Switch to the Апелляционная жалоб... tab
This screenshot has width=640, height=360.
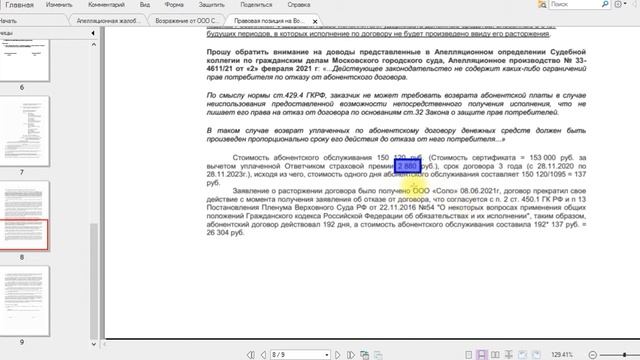108,20
